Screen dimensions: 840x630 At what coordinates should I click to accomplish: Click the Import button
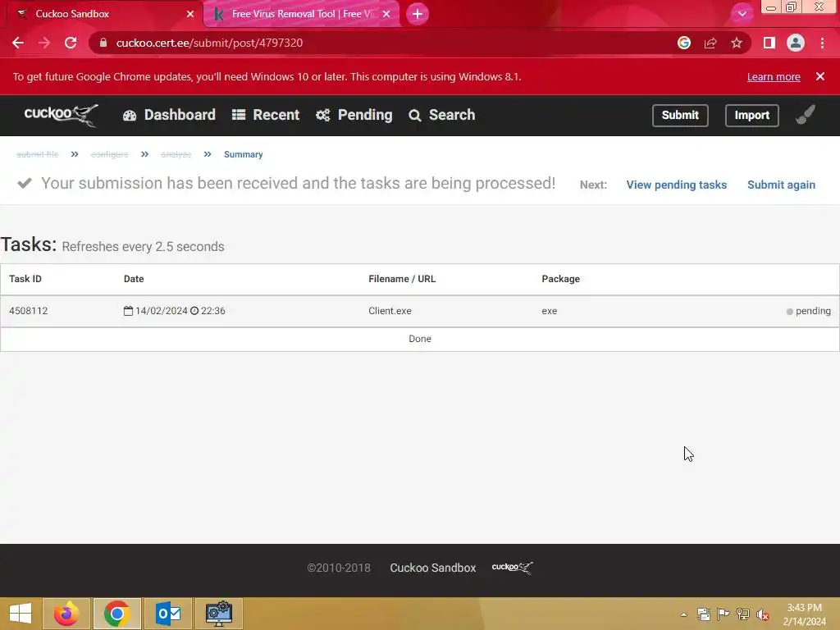pos(751,115)
